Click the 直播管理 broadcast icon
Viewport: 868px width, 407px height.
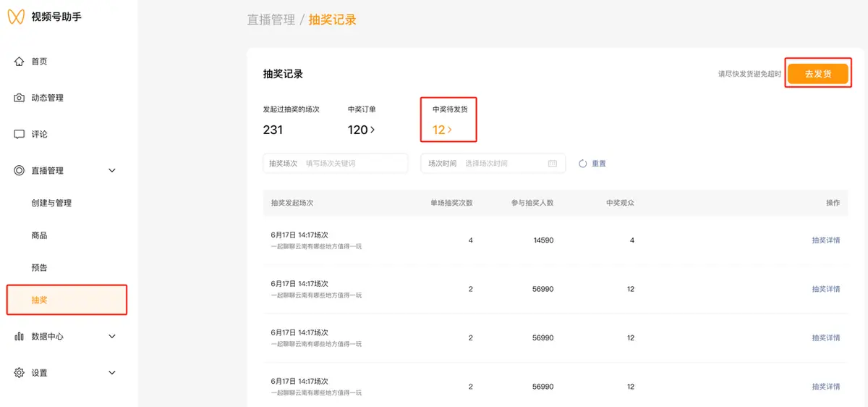coord(20,170)
